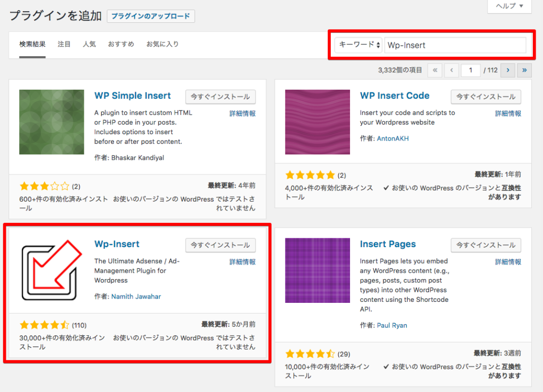
Task: Click the previous-page left-arrow icon
Action: tap(451, 69)
